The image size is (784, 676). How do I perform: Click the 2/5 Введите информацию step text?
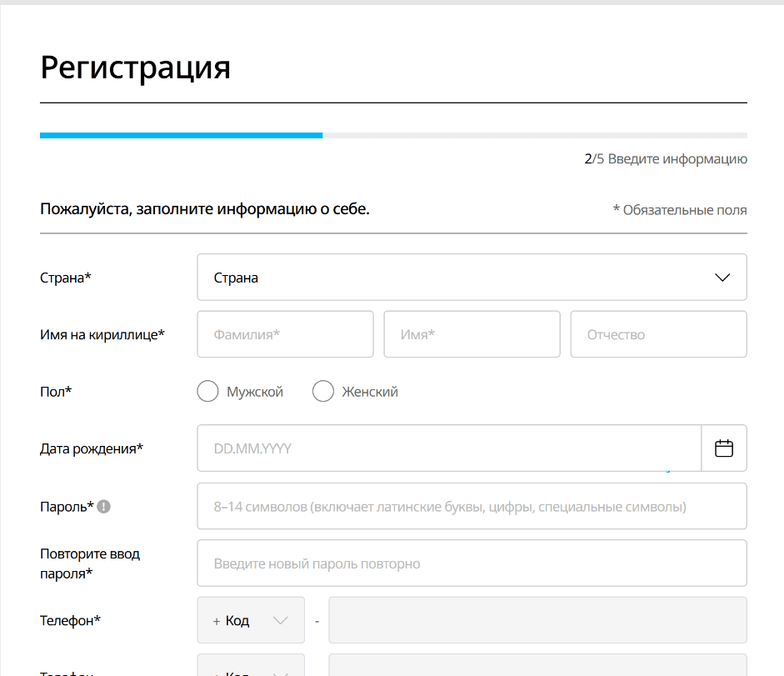[666, 159]
